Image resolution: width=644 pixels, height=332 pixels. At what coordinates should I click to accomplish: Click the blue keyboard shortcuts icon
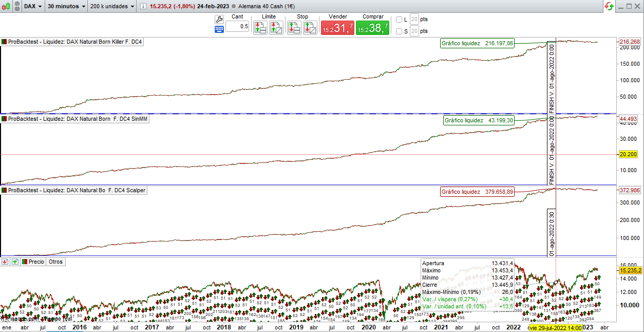pos(219,29)
